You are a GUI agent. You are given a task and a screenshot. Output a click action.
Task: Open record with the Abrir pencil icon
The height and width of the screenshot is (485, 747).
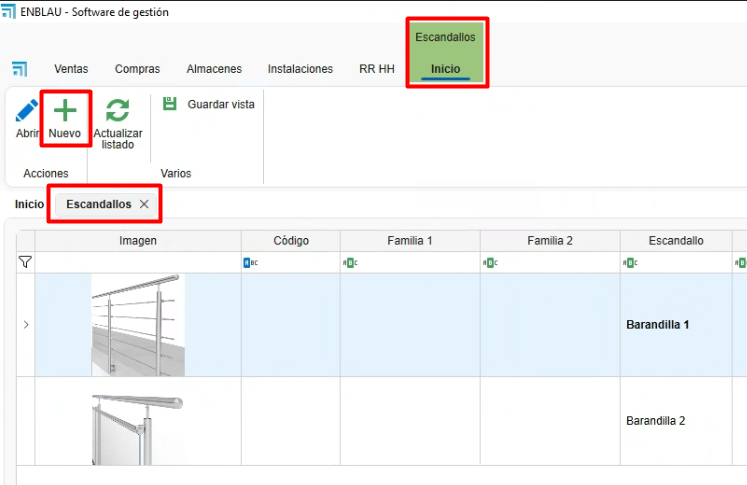[26, 111]
